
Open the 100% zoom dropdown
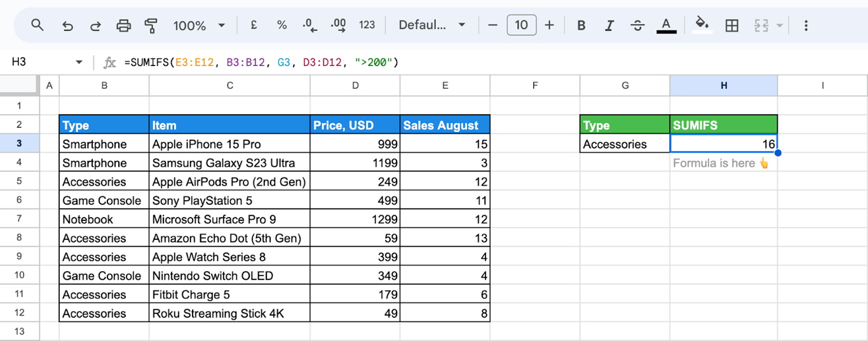[x=200, y=25]
